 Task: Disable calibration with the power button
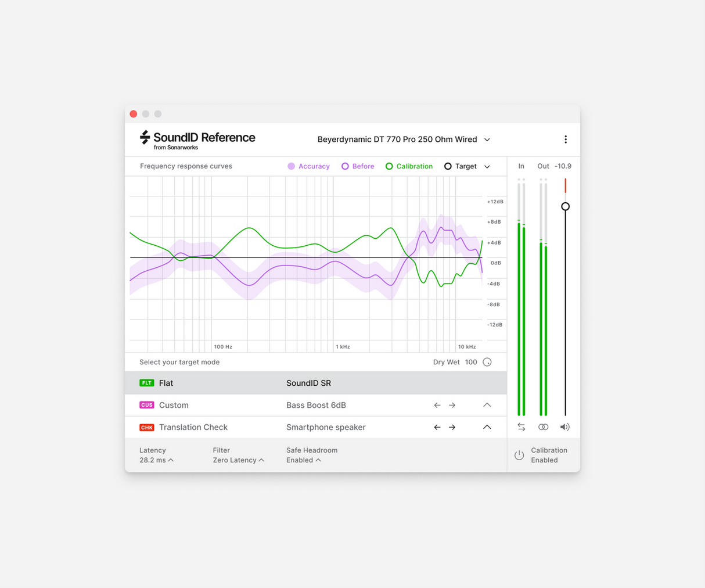(x=519, y=455)
